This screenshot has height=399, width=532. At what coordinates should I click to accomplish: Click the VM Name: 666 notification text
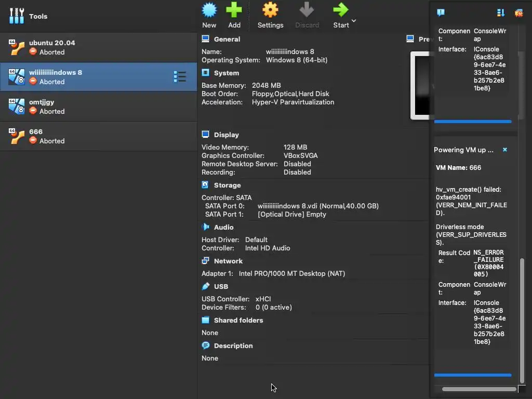click(x=458, y=168)
